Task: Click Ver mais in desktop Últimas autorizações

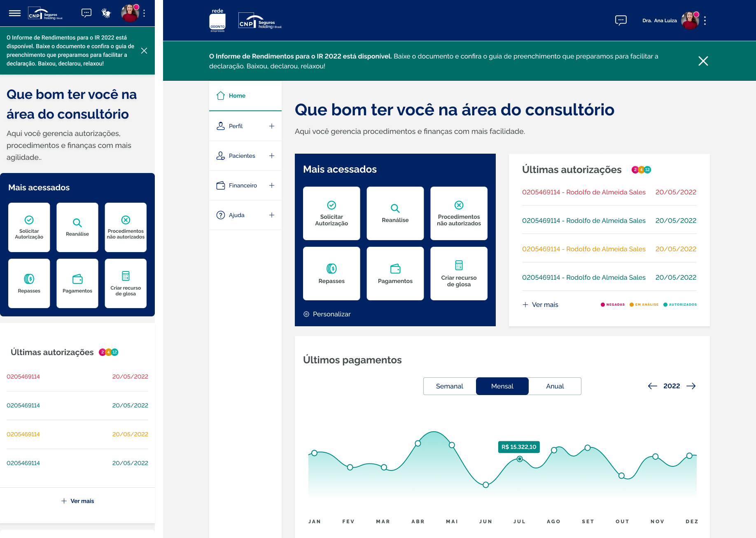Action: (540, 305)
